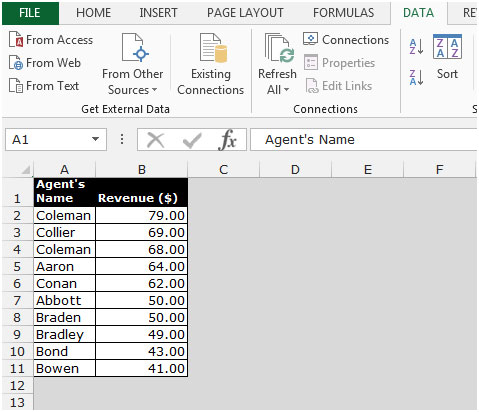Click the Insert Function fx icon
The width and height of the screenshot is (479, 412).
(x=228, y=140)
